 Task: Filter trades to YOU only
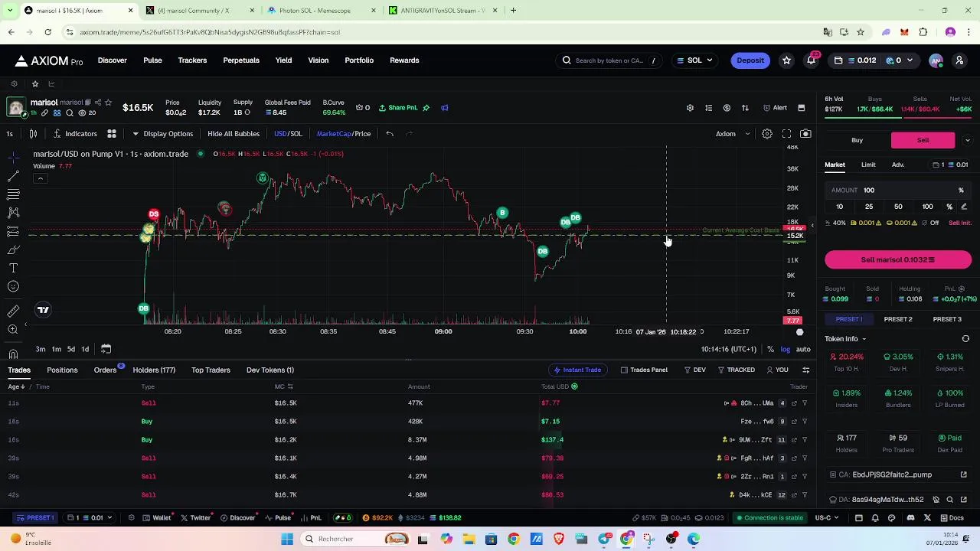click(x=777, y=370)
